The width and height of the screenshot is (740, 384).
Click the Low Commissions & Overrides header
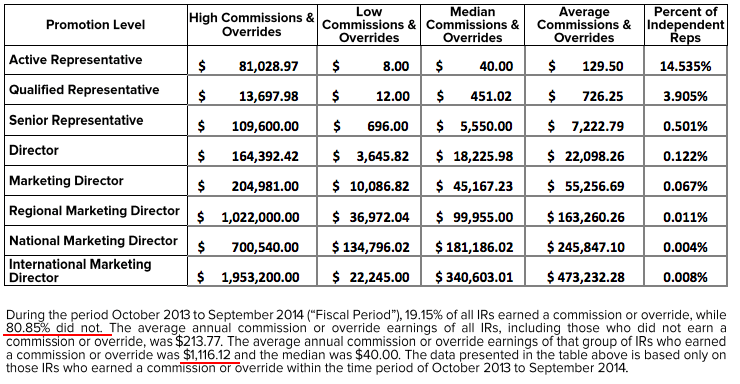369,25
